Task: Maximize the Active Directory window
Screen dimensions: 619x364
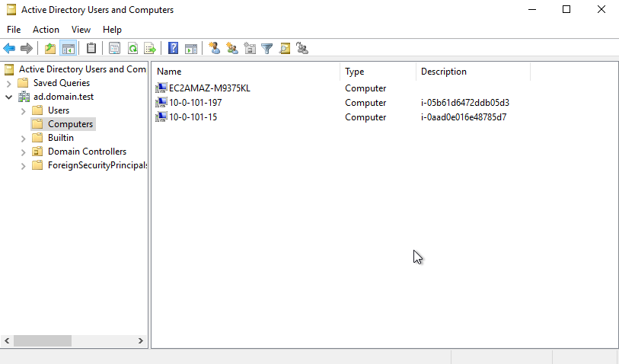Action: point(566,9)
